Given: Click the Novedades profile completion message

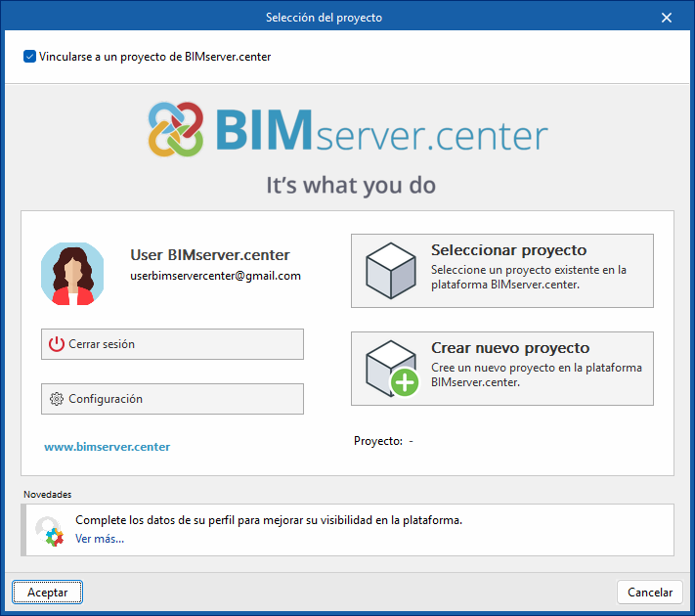Looking at the screenshot, I should point(269,520).
